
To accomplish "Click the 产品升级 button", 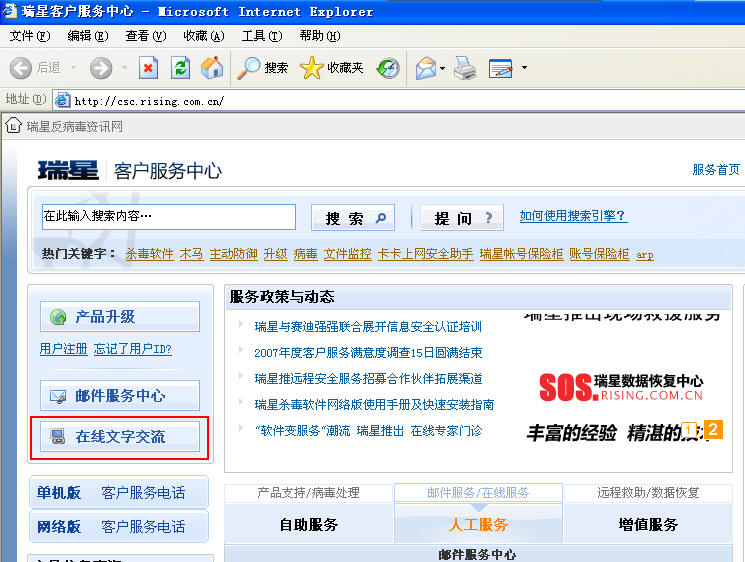I will (120, 316).
